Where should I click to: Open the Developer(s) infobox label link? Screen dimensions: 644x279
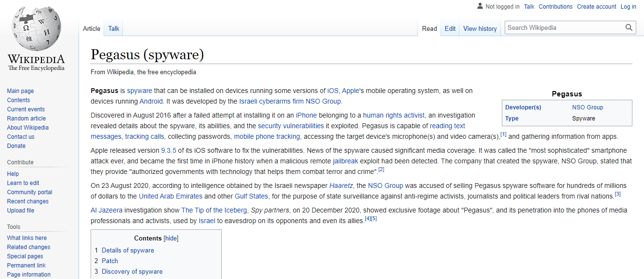(523, 107)
